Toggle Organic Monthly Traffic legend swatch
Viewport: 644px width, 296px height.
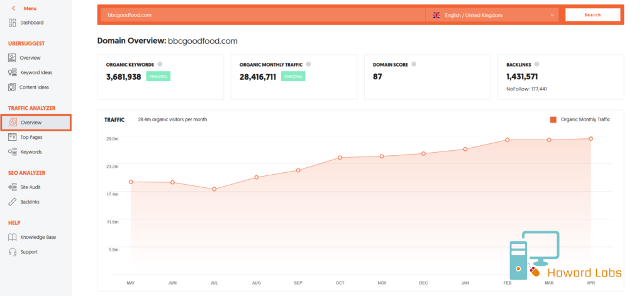[553, 120]
